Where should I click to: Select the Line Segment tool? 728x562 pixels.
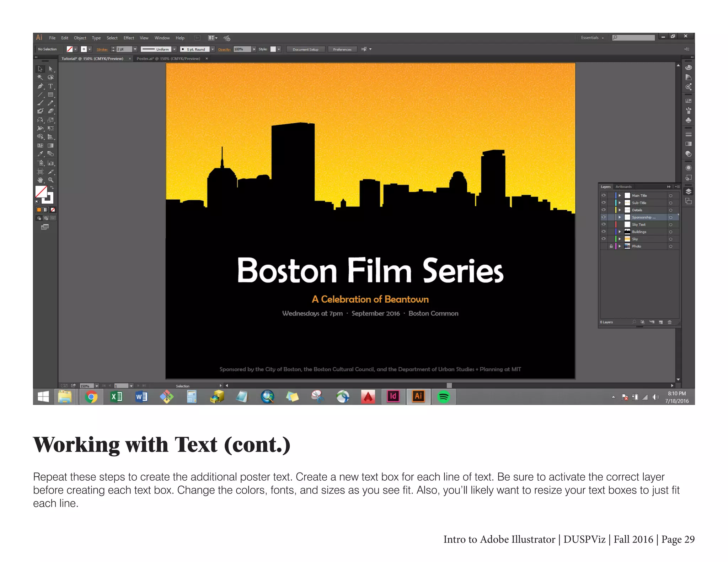(x=40, y=95)
